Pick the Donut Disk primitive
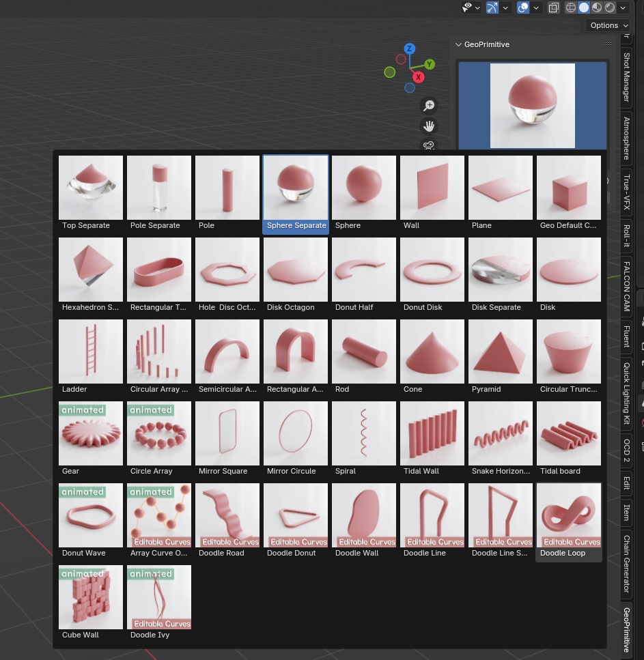 (x=432, y=275)
